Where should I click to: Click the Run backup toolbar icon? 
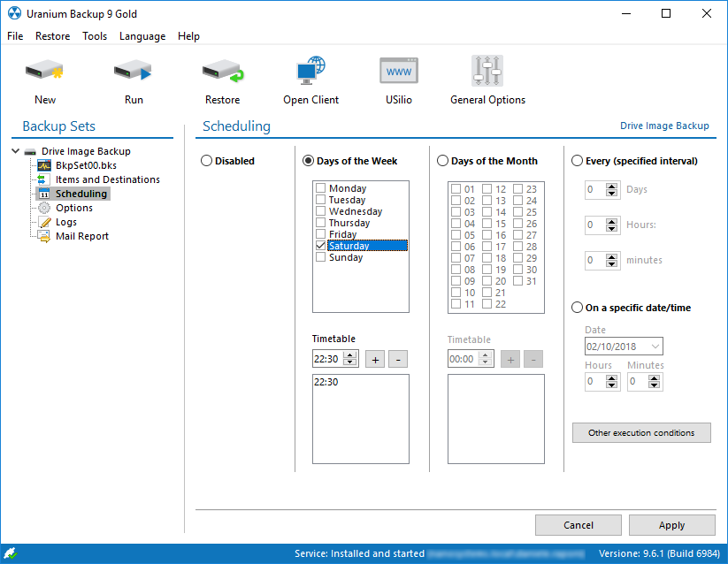[134, 72]
